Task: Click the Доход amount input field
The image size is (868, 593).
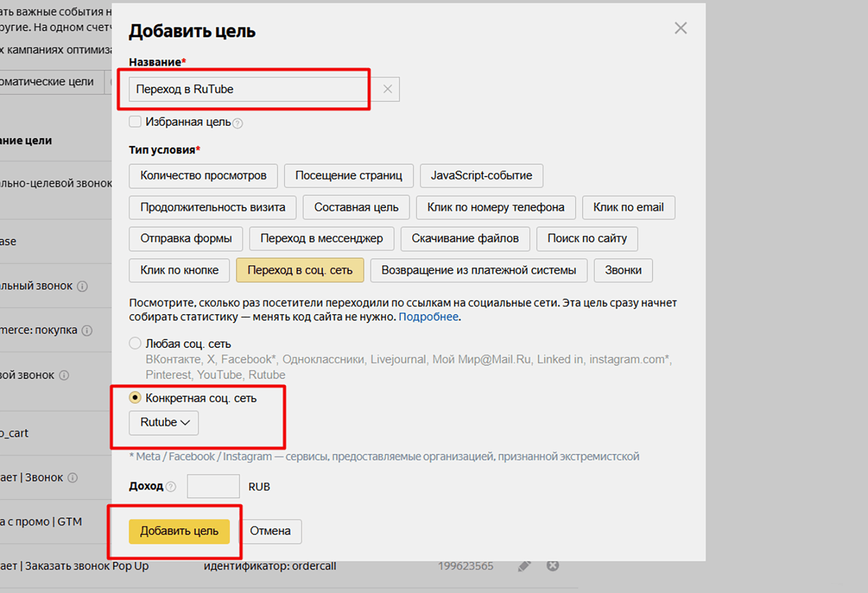Action: coord(213,486)
